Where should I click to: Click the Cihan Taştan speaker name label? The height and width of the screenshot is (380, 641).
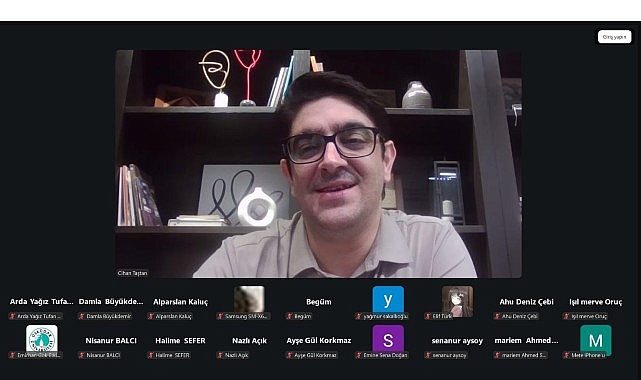(132, 273)
